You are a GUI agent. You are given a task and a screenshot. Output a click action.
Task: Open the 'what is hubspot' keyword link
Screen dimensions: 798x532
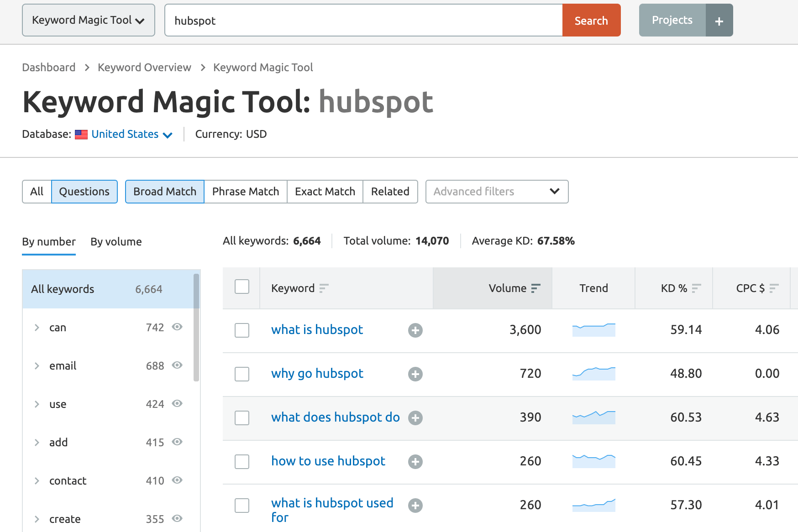click(x=317, y=329)
